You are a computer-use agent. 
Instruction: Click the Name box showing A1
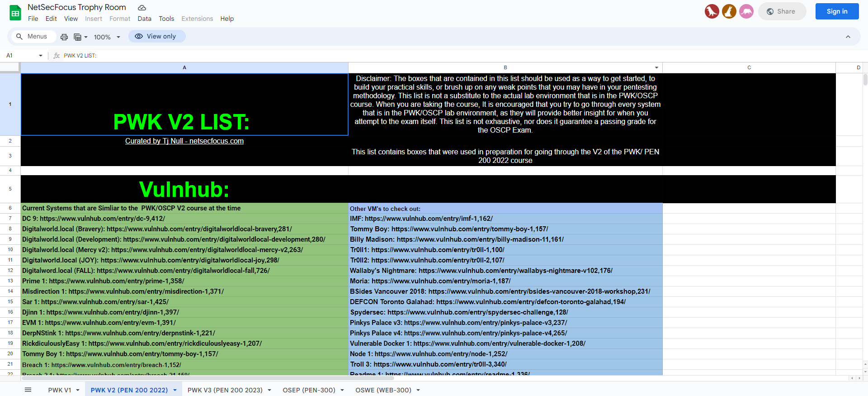(22, 56)
